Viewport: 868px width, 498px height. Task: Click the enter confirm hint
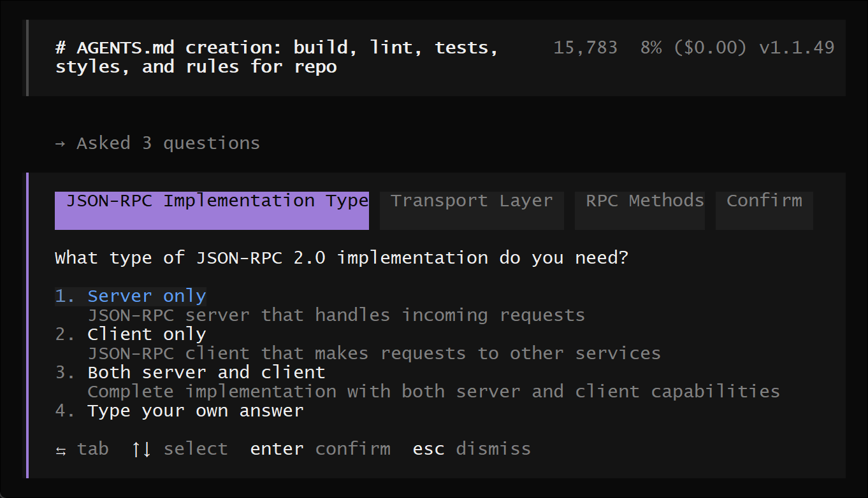(x=321, y=449)
